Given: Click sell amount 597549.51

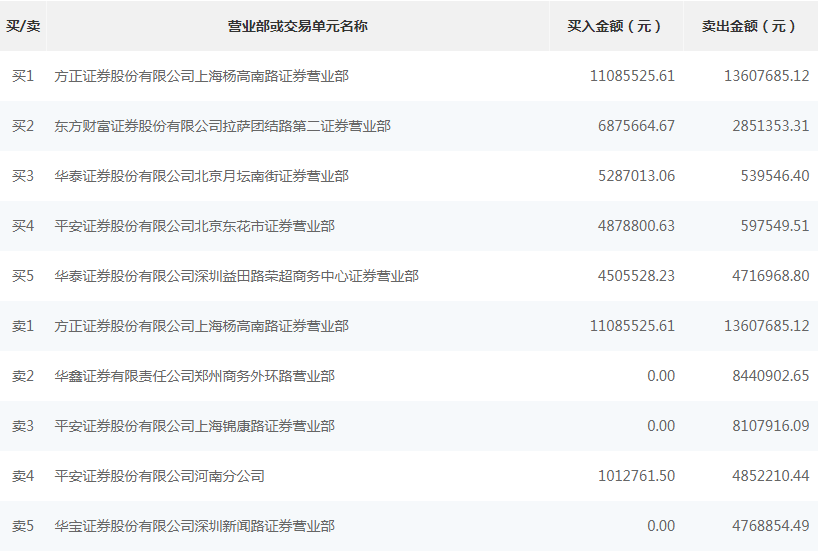Looking at the screenshot, I should click(x=775, y=226).
